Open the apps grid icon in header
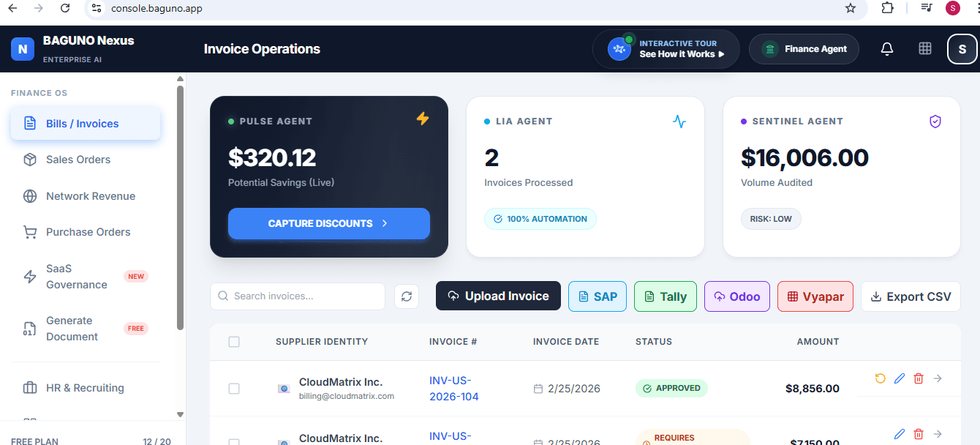Screen dimensions: 980x445 point(925,49)
